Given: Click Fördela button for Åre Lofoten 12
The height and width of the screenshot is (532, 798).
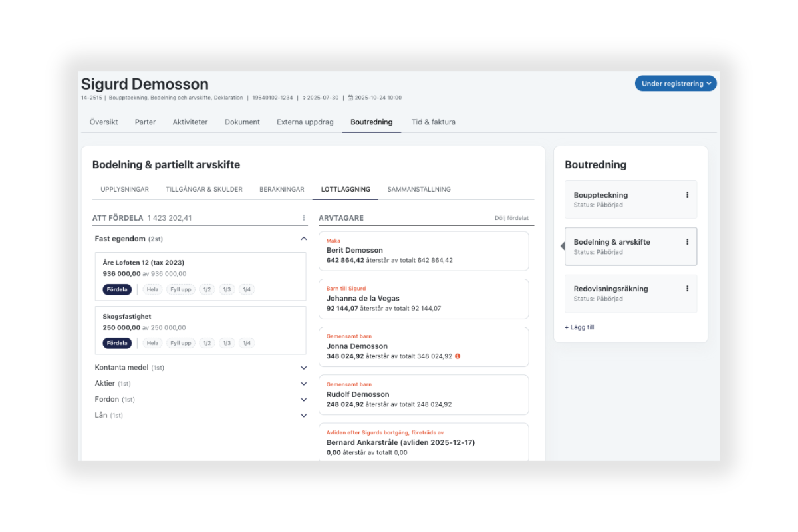Looking at the screenshot, I should pyautogui.click(x=117, y=289).
